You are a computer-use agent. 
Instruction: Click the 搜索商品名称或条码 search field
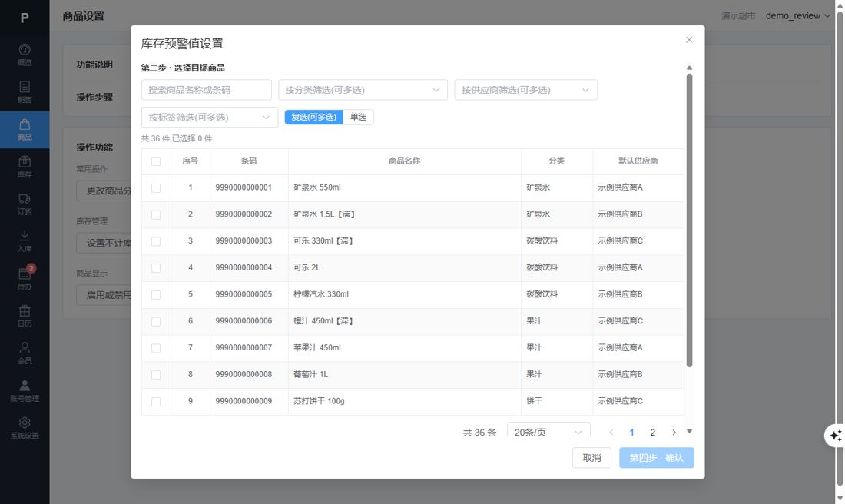click(207, 90)
